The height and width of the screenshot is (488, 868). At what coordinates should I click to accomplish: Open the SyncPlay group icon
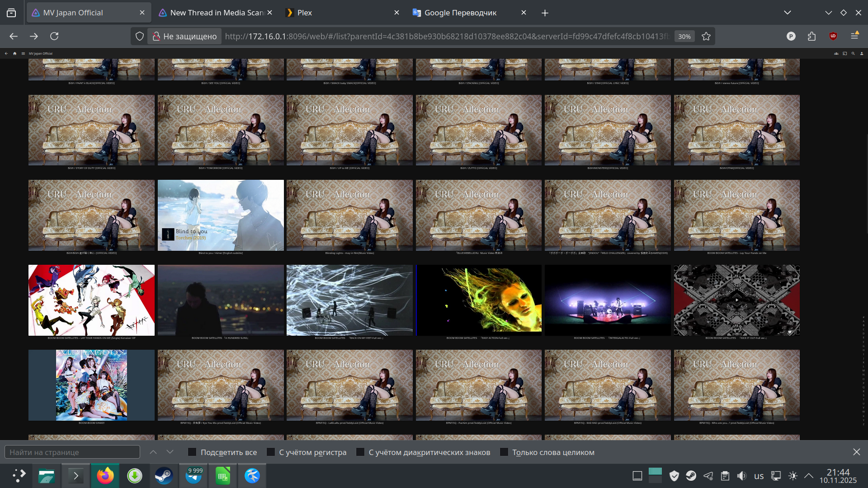pyautogui.click(x=836, y=53)
